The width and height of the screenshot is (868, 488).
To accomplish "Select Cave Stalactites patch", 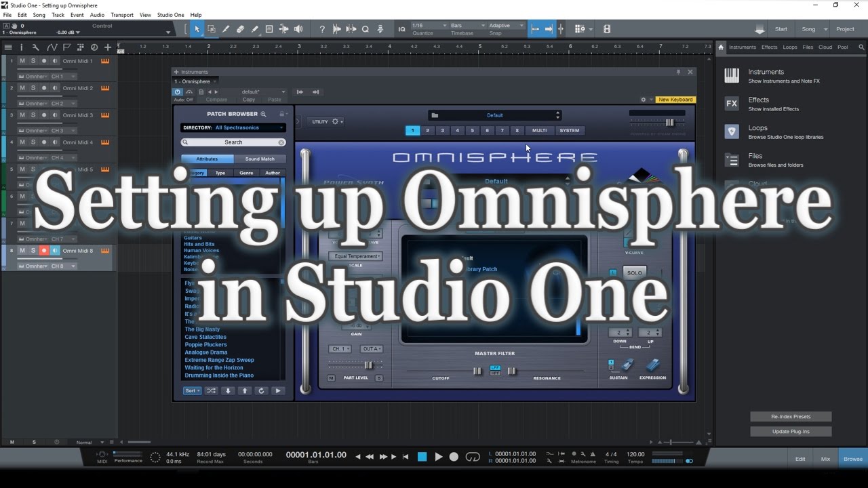I will tap(205, 337).
